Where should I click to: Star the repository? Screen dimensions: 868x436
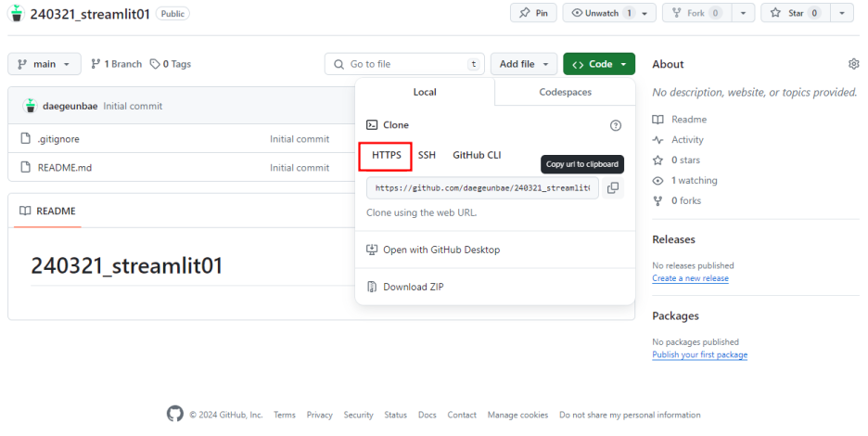[x=796, y=13]
